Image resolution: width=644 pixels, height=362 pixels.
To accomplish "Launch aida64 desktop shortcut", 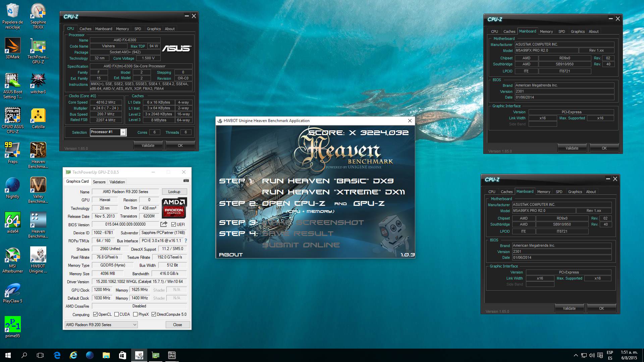I will (x=12, y=223).
